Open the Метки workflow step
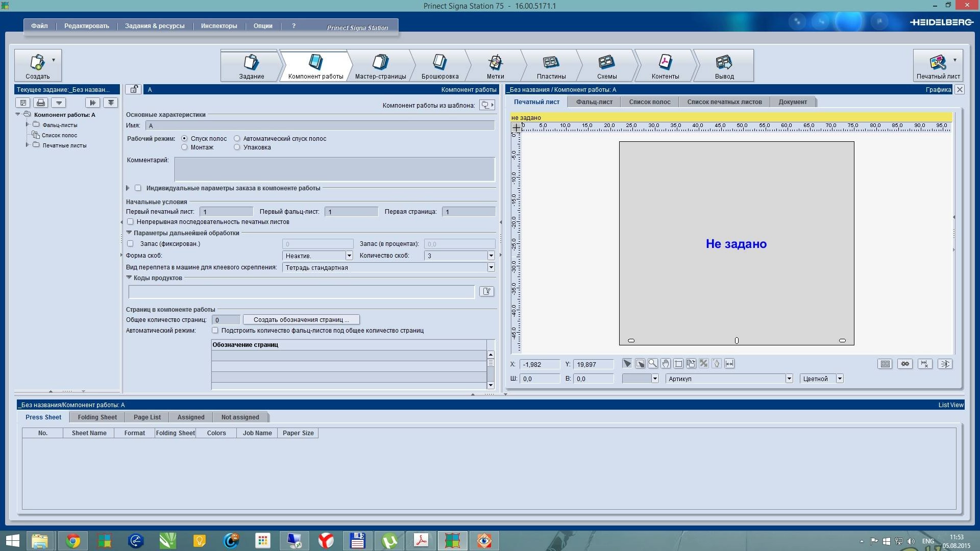The width and height of the screenshot is (980, 551). (495, 66)
